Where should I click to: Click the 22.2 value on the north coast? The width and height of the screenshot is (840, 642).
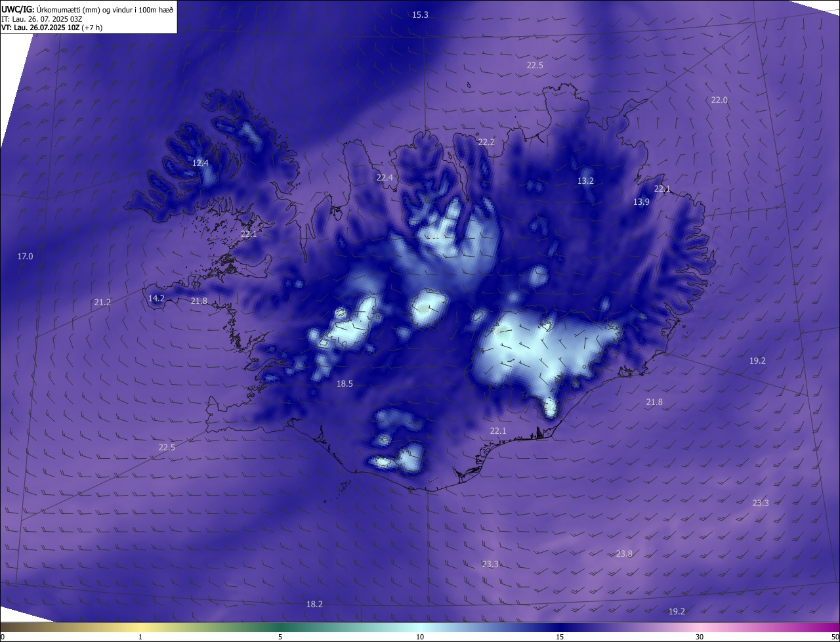pyautogui.click(x=486, y=142)
